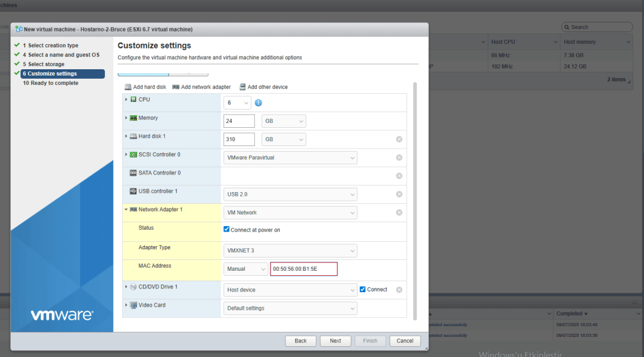Toggle Connect at power on checkbox

pyautogui.click(x=227, y=230)
